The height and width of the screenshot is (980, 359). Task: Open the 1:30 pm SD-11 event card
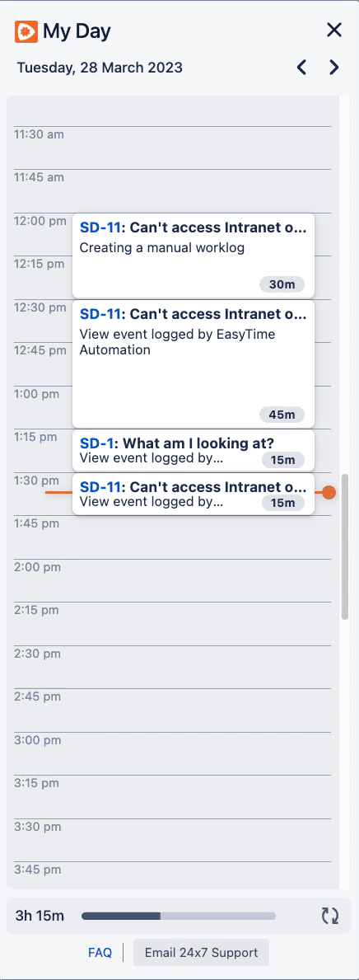193,494
